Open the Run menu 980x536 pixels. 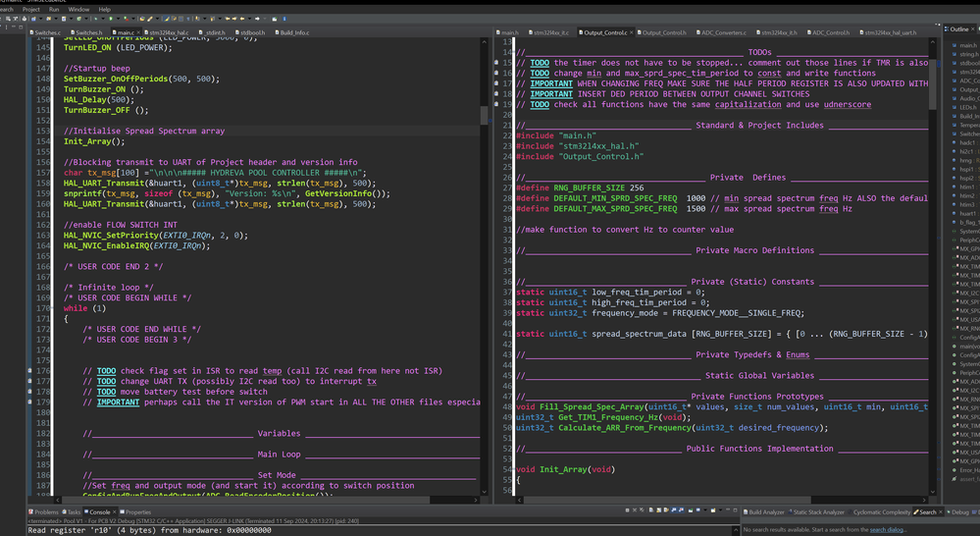point(54,9)
